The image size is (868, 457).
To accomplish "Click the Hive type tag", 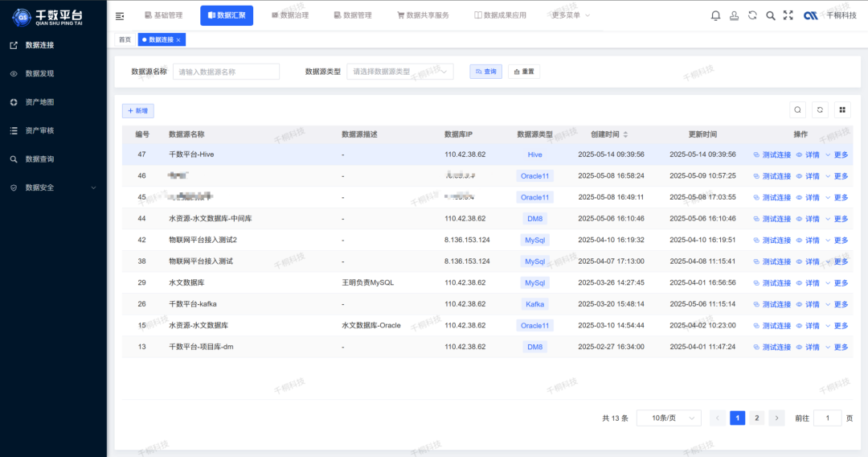I will click(534, 155).
